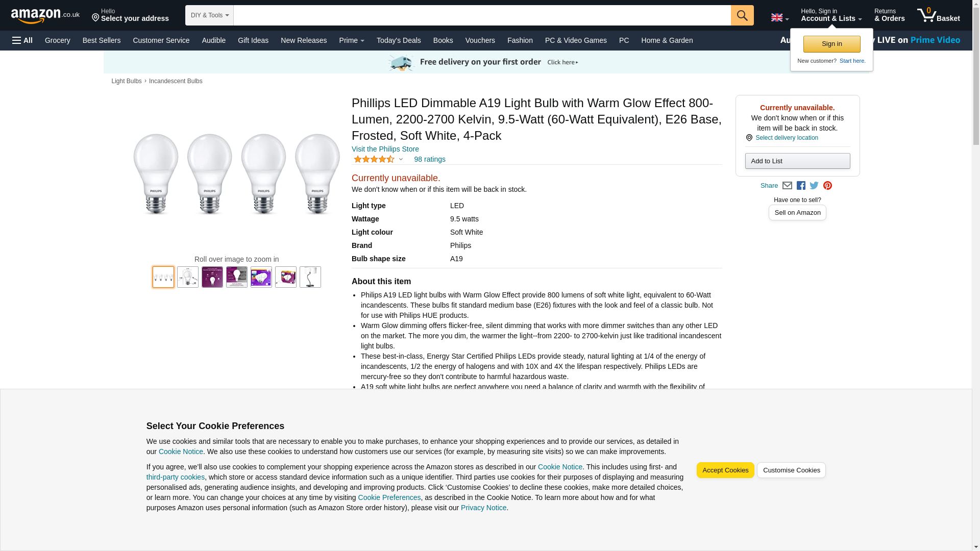Select the first product thumbnail

[x=163, y=277]
